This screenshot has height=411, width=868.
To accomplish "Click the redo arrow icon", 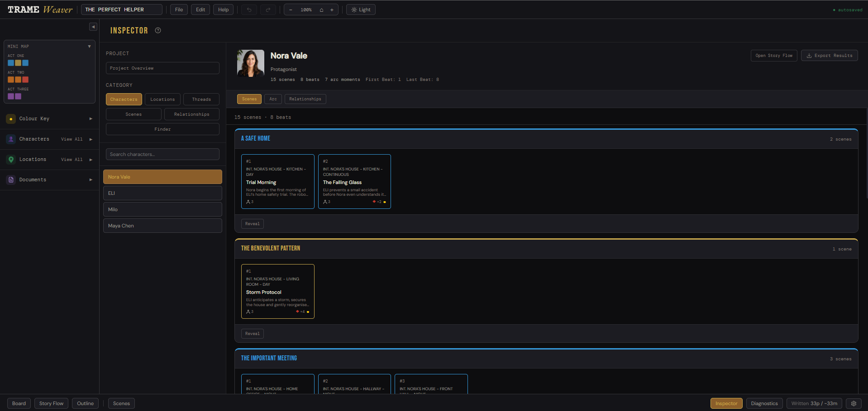I will [268, 9].
